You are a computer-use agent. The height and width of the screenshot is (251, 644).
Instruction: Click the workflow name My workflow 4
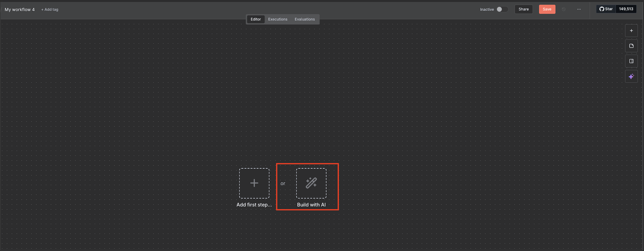20,10
